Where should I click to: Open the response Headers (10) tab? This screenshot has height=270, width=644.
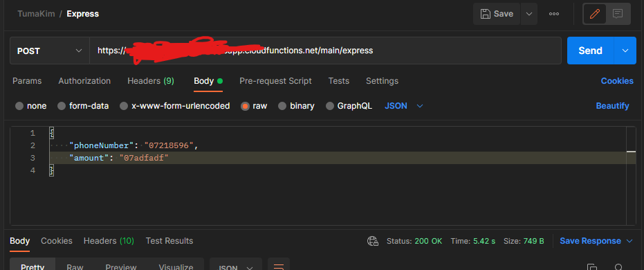coord(109,241)
